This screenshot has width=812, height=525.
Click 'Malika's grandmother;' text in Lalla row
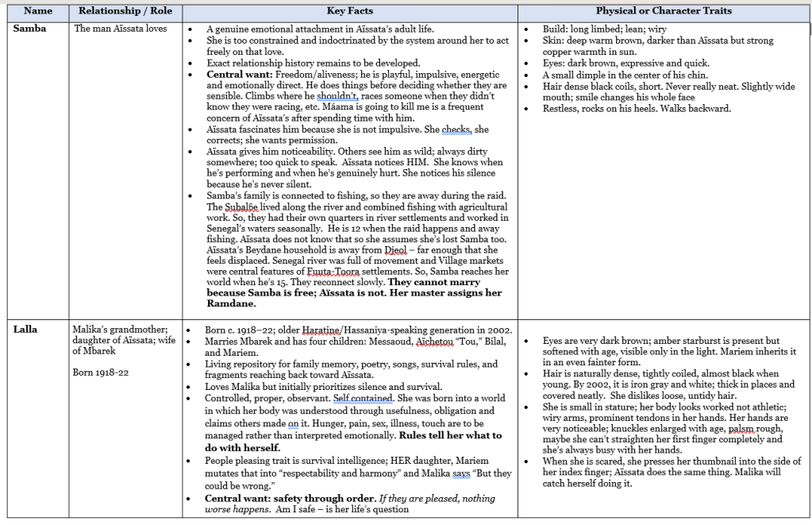[x=120, y=329]
